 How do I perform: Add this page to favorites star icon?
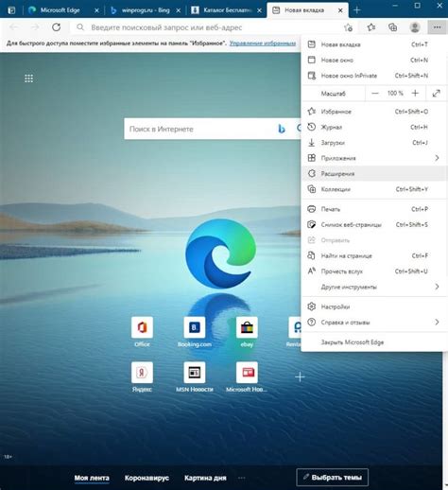[348, 27]
